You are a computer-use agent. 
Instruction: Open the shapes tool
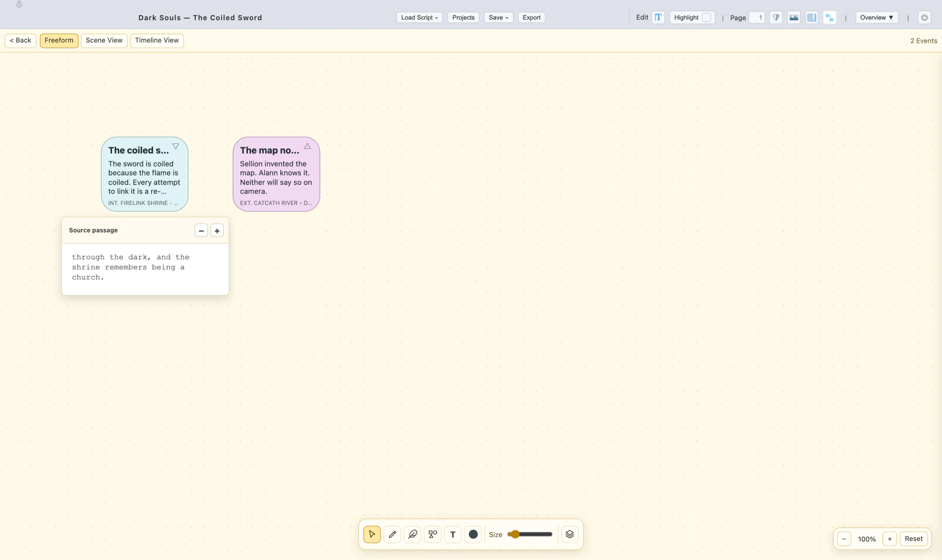433,534
